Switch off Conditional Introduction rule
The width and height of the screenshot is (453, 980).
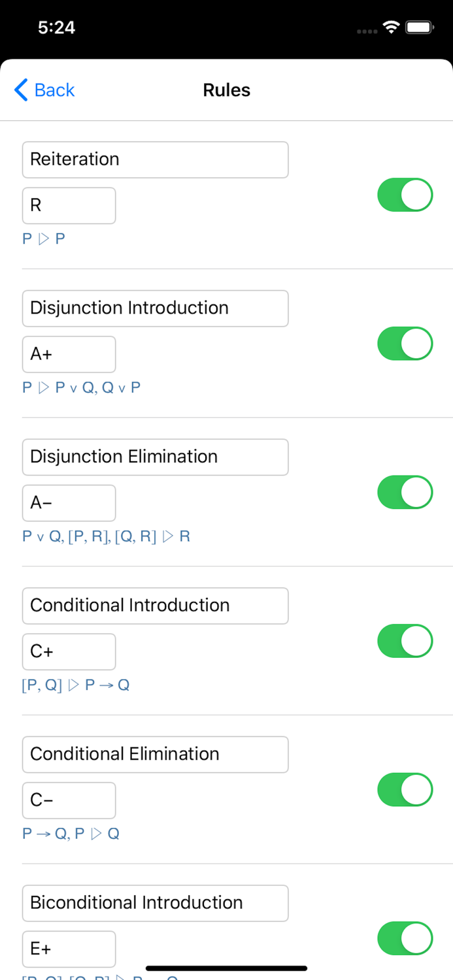405,641
